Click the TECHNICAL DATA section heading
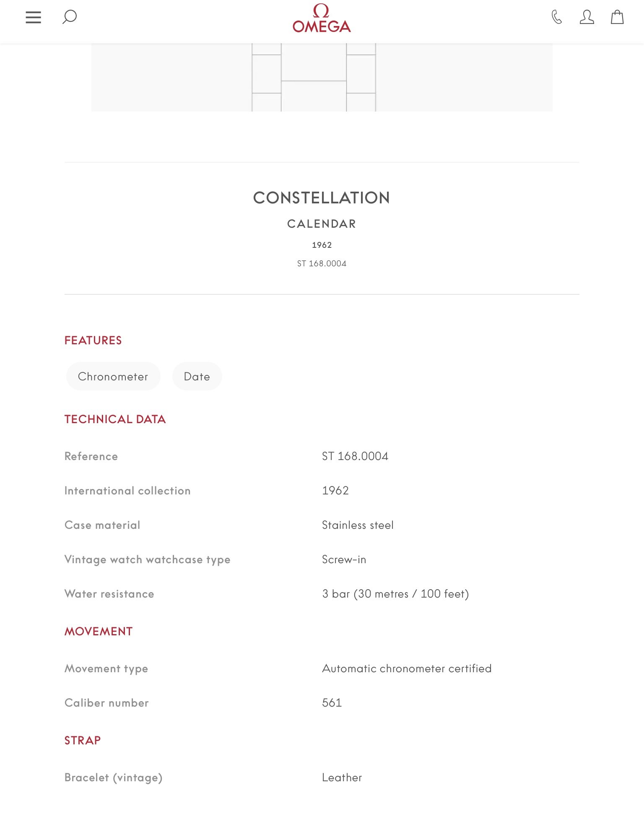The height and width of the screenshot is (819, 644). 115,419
